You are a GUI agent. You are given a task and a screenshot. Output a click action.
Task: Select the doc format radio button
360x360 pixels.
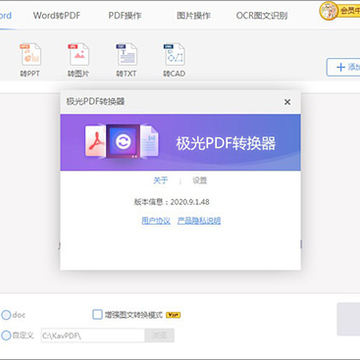[x=6, y=315]
